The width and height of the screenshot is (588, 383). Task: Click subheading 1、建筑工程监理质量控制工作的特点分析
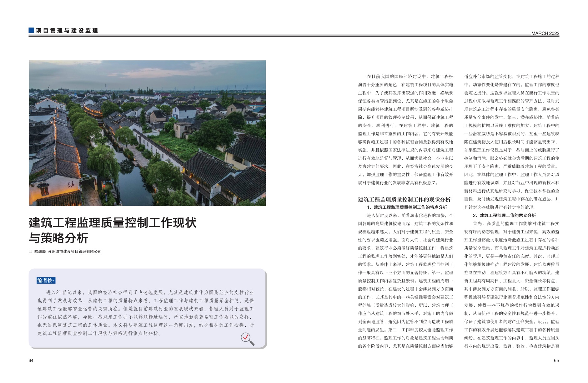point(407,207)
